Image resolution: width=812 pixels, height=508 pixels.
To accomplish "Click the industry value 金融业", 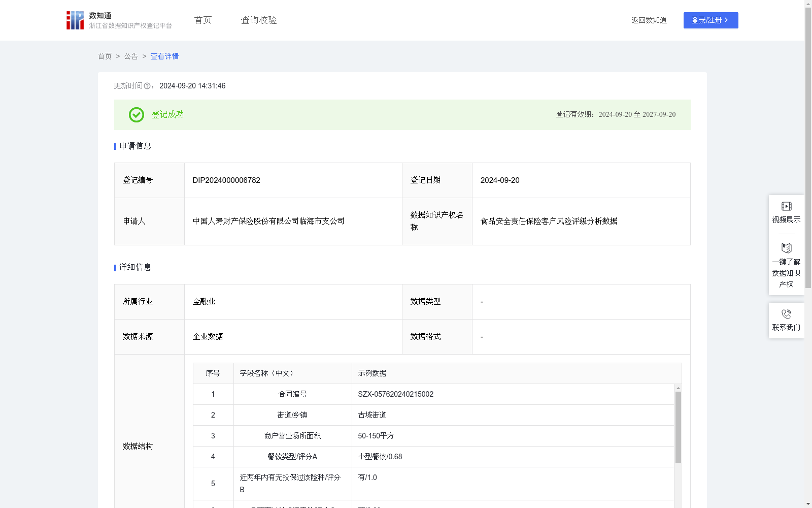I will (x=204, y=302).
